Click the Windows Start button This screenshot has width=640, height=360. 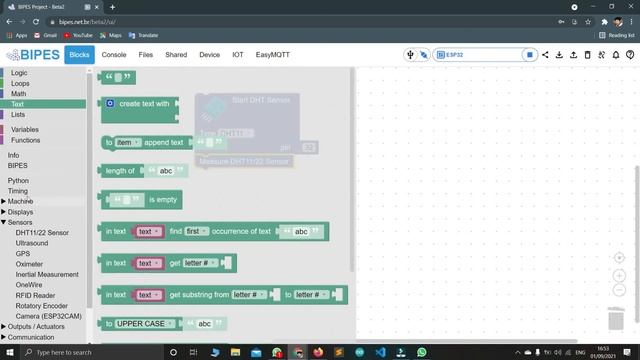10,352
